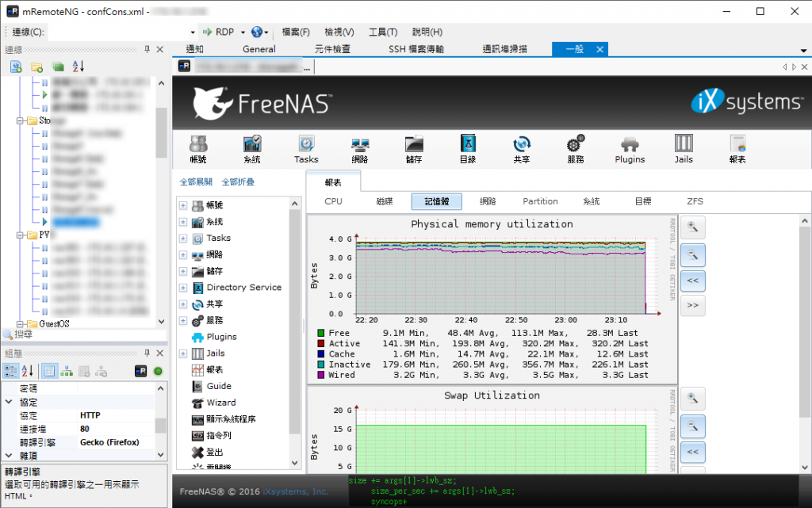Open Guide in FreeNAS tree
Image resolution: width=812 pixels, height=508 pixels.
pos(219,386)
